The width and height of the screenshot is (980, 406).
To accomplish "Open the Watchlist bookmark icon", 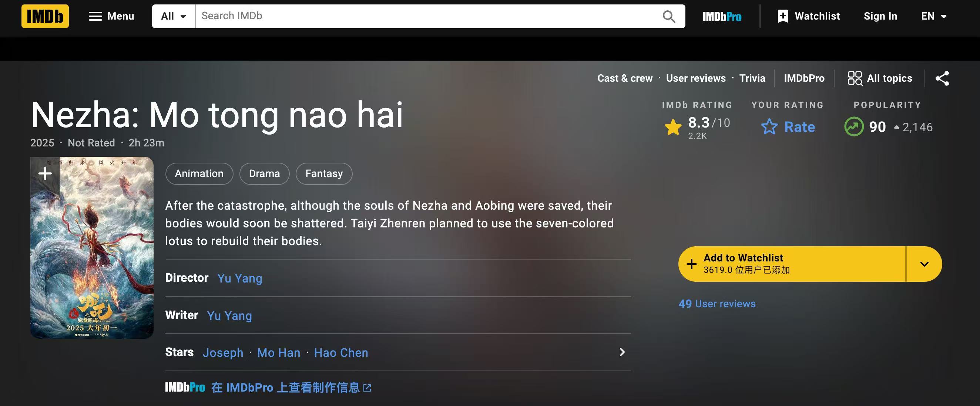I will coord(783,16).
